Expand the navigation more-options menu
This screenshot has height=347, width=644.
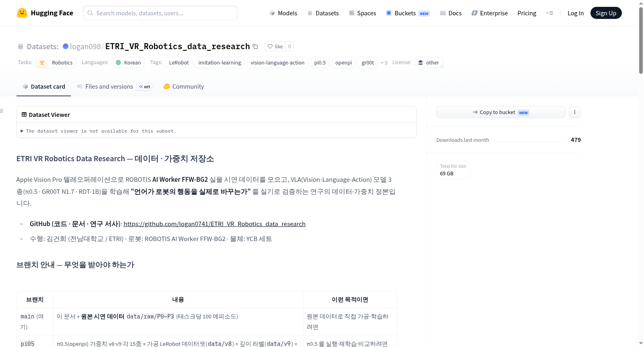pos(549,13)
